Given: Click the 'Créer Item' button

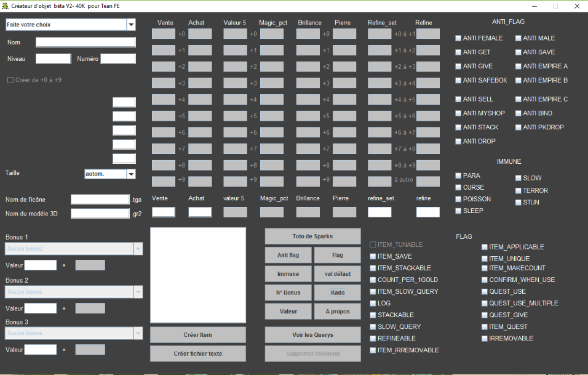Looking at the screenshot, I should click(198, 335).
